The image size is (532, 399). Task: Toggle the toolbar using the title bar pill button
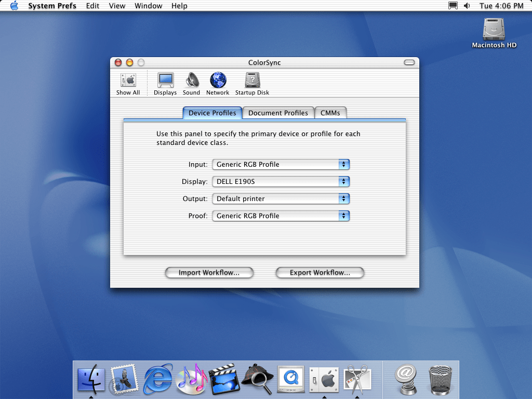pos(409,62)
